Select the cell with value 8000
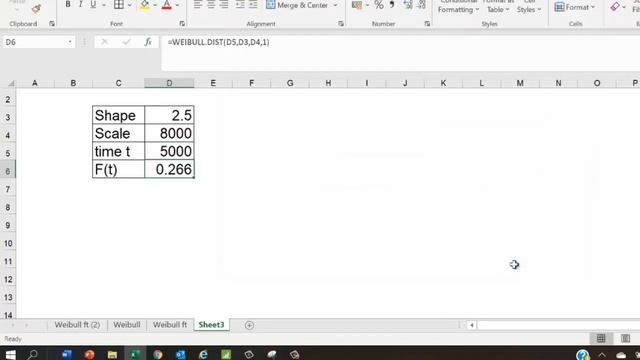 (169, 133)
